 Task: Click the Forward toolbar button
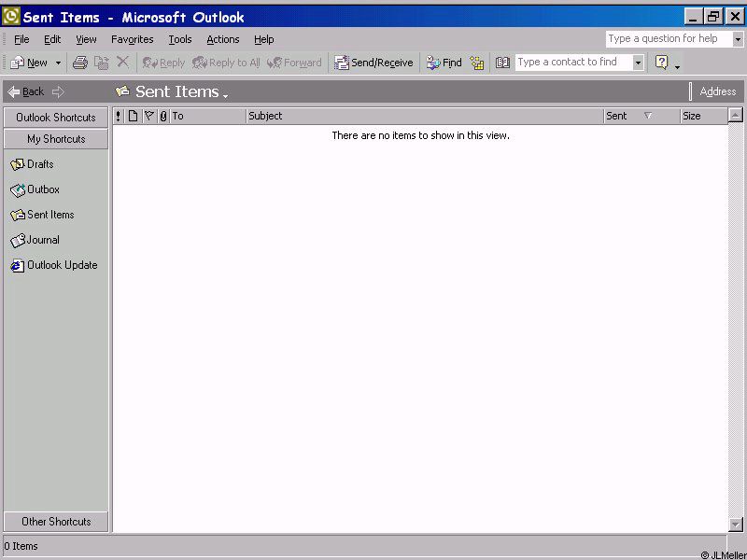(x=294, y=63)
